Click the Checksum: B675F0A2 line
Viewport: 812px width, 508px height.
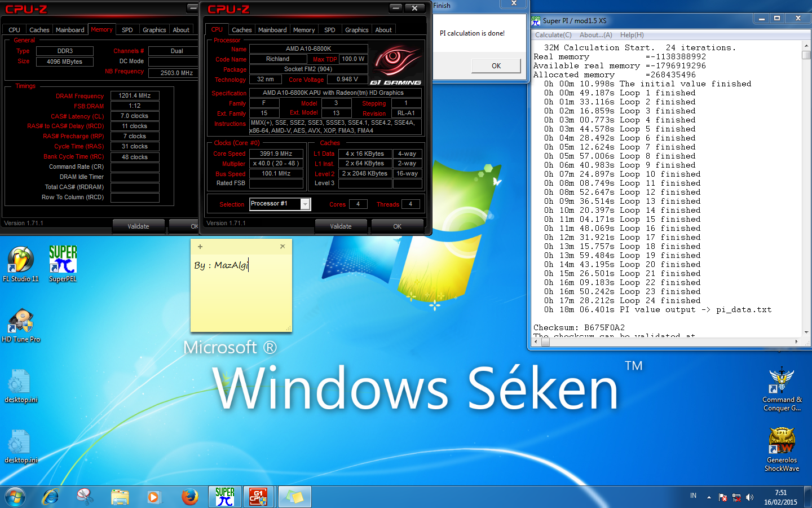[x=579, y=327]
